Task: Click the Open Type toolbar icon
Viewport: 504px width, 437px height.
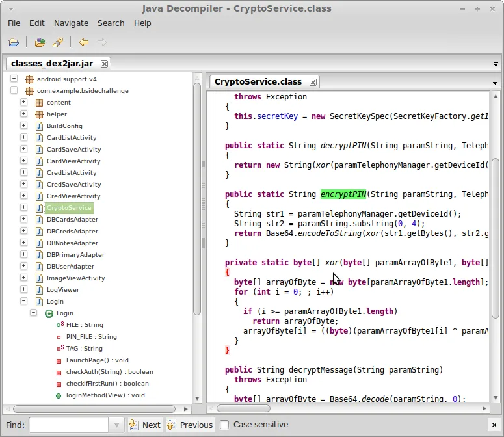Action: (x=40, y=42)
